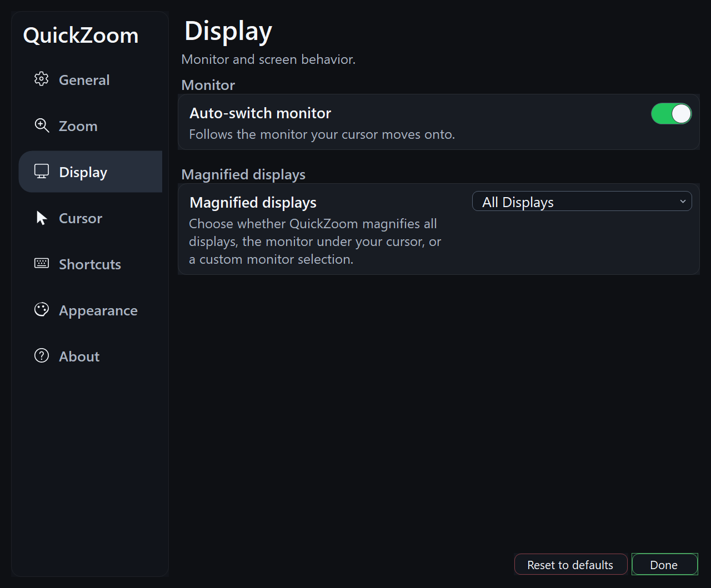Viewport: 711px width, 588px height.
Task: Open General settings section
Action: [x=91, y=79]
